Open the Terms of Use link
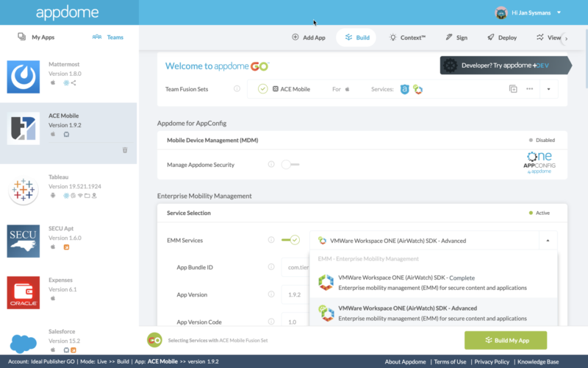This screenshot has width=588, height=368. [450, 362]
